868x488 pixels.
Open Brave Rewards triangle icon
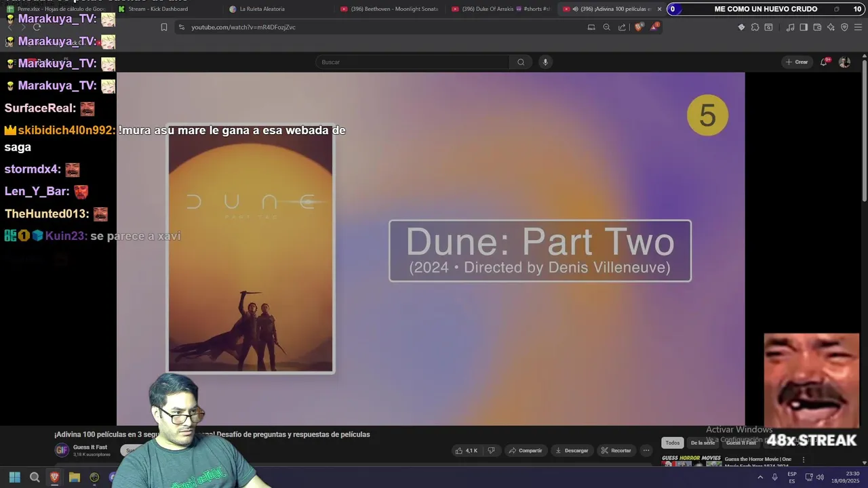tap(654, 27)
